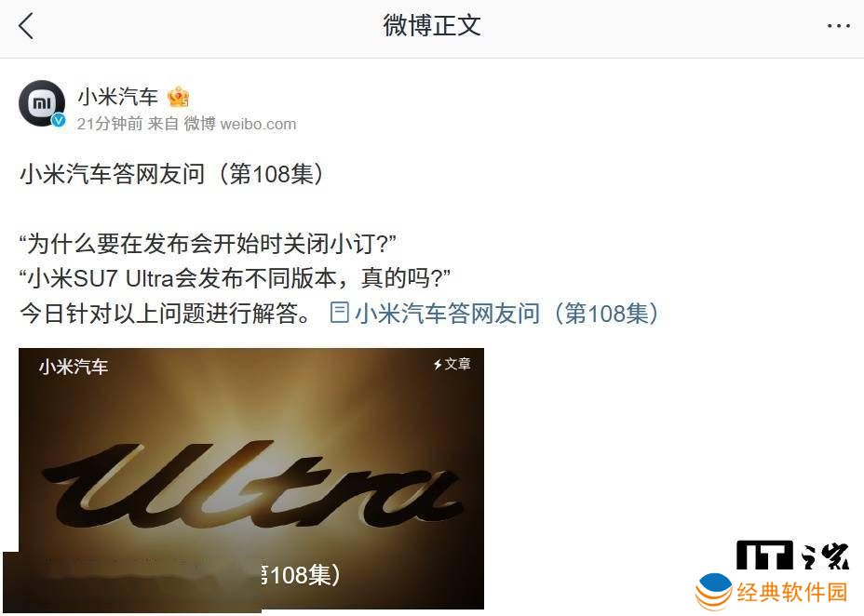
Task: Open the 小米汽车 account name
Action: (118, 97)
